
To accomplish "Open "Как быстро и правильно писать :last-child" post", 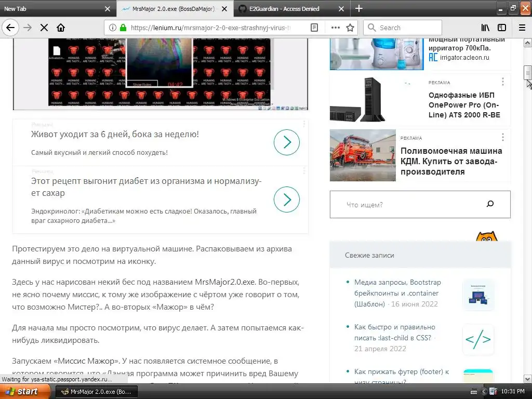I will tap(395, 332).
